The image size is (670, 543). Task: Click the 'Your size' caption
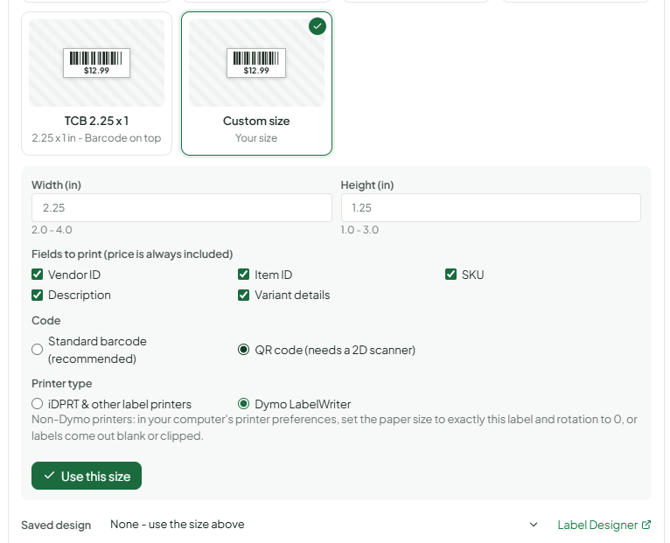click(256, 138)
